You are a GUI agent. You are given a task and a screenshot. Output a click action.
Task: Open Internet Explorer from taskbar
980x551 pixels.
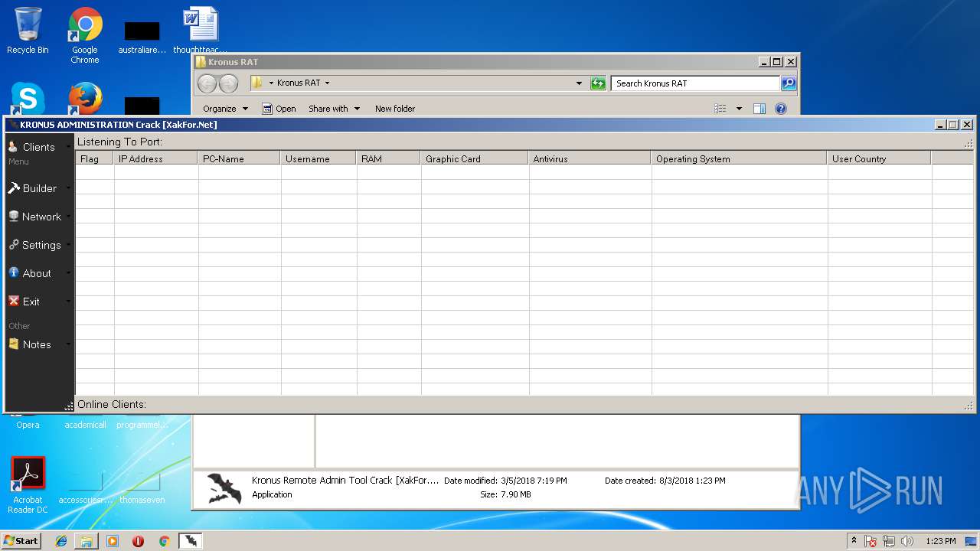click(x=61, y=541)
